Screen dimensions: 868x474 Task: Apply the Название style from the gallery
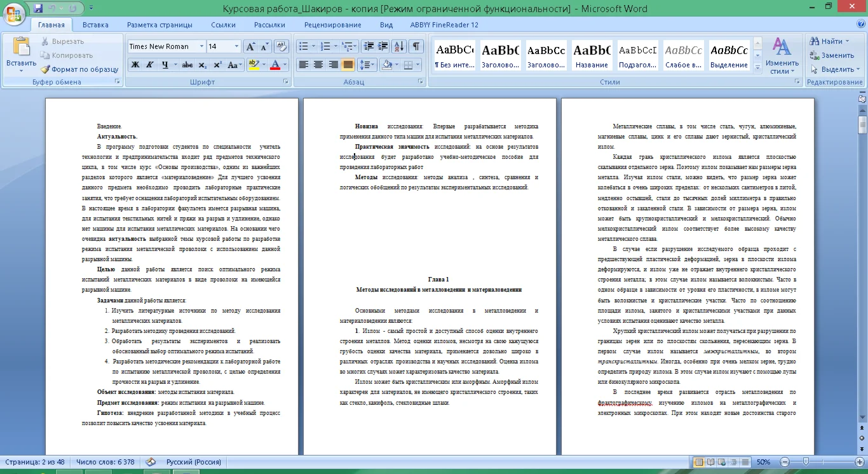click(591, 56)
